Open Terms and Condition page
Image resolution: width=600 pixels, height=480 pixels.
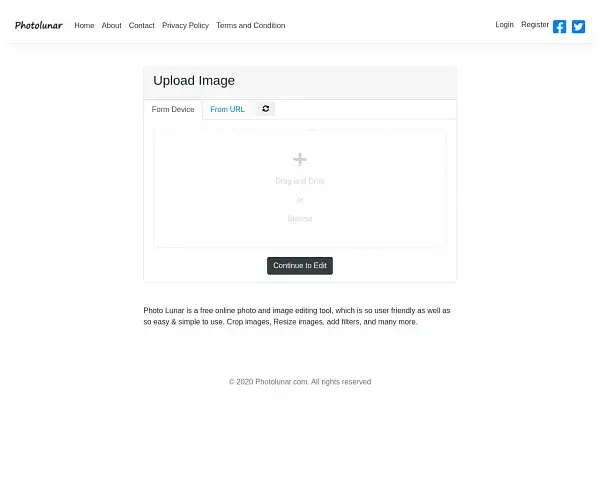pos(250,25)
